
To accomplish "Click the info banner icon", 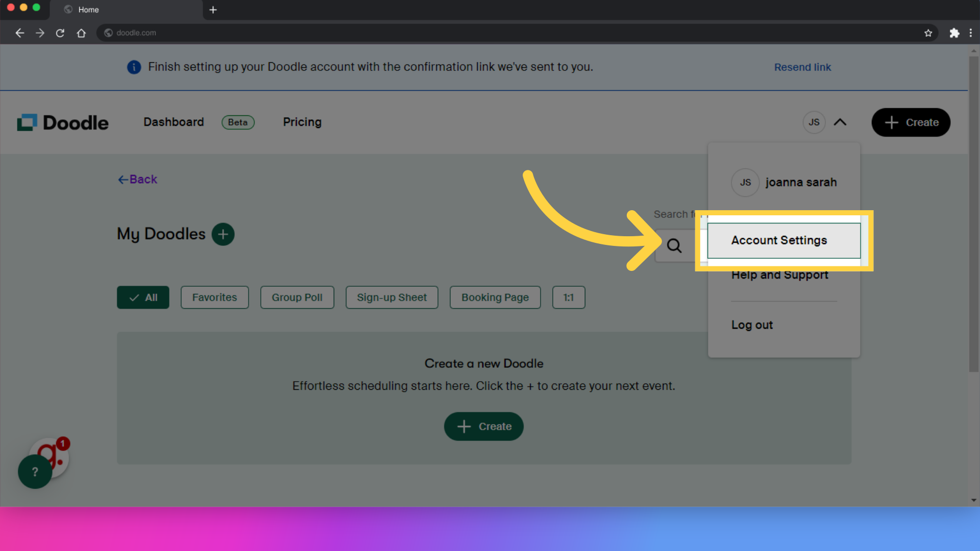I will [x=134, y=67].
